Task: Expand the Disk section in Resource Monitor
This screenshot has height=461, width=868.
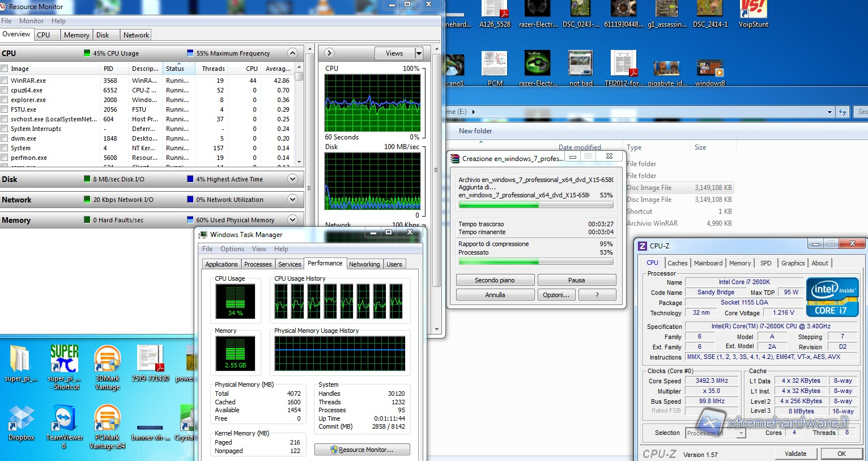Action: [292, 179]
